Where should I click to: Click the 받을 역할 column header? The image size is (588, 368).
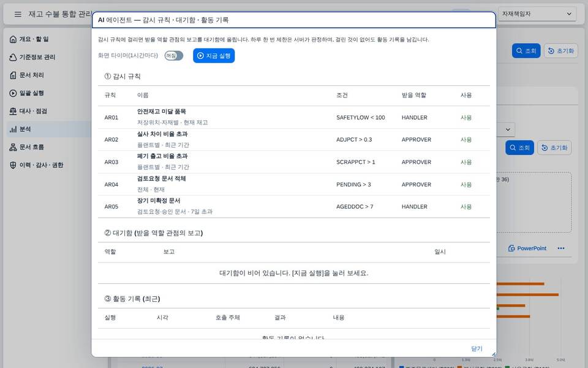[x=414, y=95]
